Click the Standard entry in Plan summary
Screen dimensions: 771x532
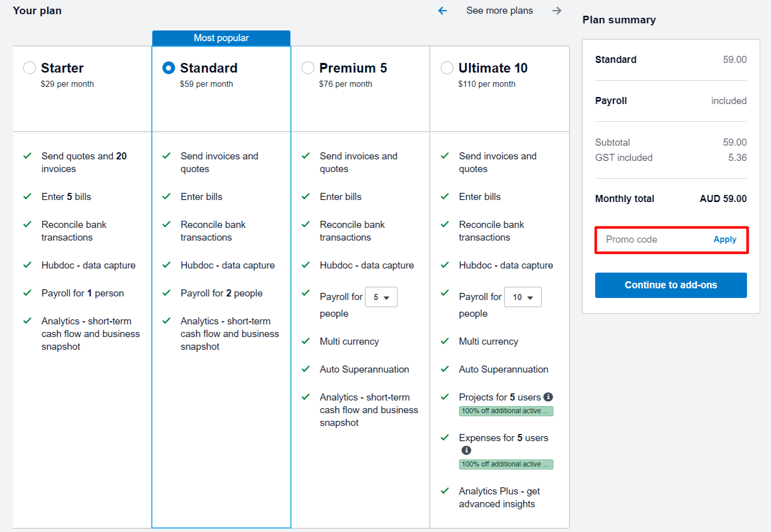[x=616, y=59]
